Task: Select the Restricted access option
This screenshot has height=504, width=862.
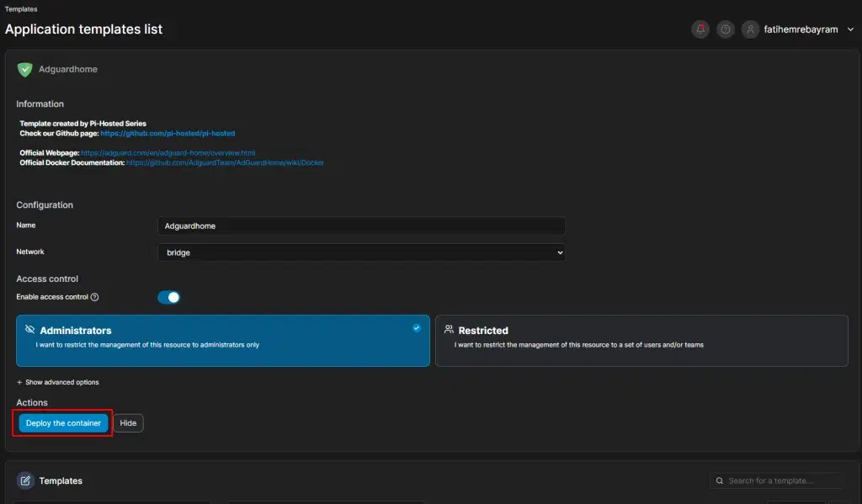Action: tap(641, 341)
